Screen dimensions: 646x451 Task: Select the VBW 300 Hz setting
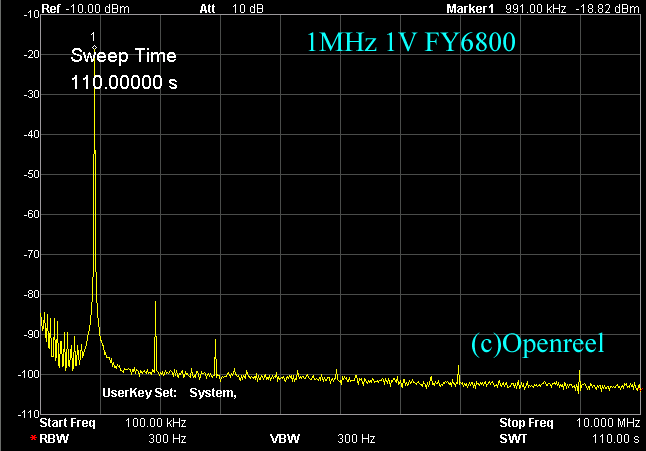(x=323, y=439)
